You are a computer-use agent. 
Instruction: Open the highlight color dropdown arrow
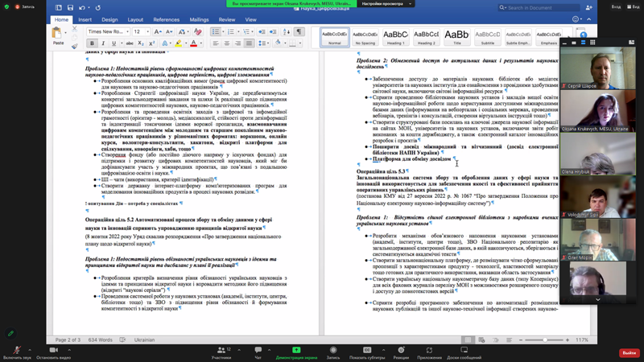pos(186,43)
